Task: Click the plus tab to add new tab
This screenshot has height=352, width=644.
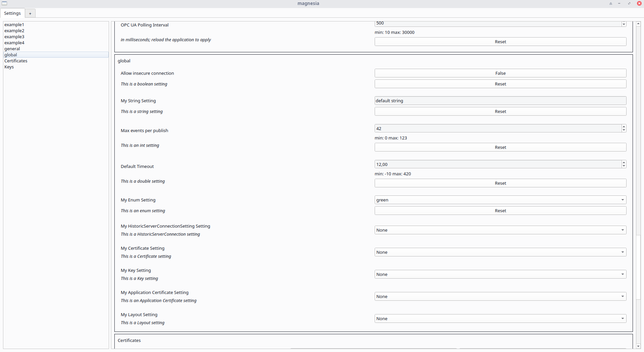Action: (x=30, y=13)
